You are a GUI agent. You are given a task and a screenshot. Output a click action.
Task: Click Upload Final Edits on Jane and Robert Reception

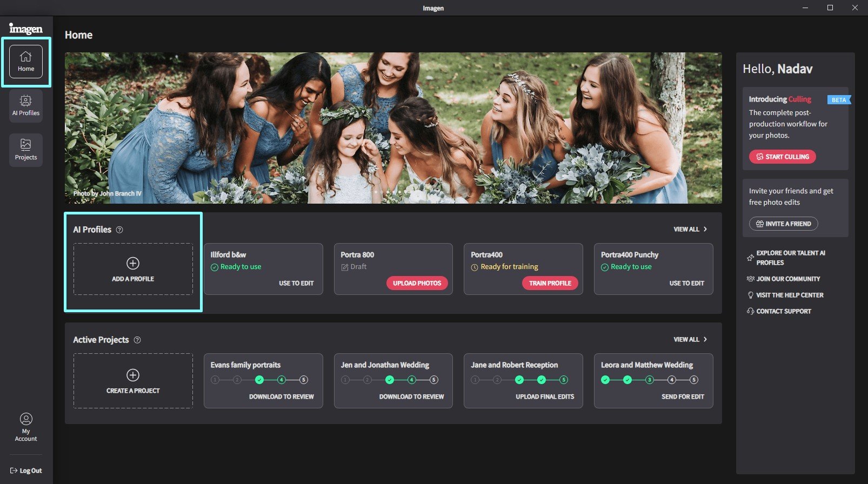[545, 396]
